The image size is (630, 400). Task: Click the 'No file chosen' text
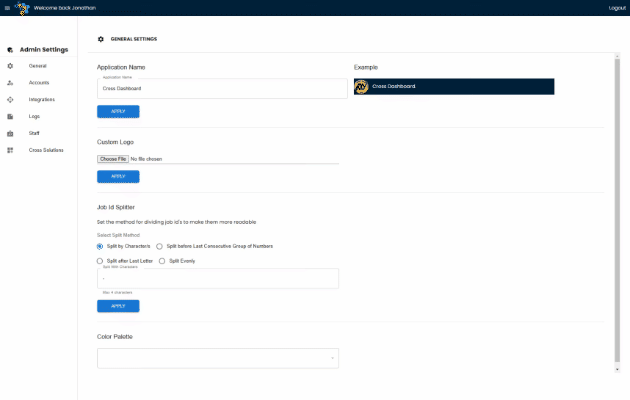click(x=146, y=159)
